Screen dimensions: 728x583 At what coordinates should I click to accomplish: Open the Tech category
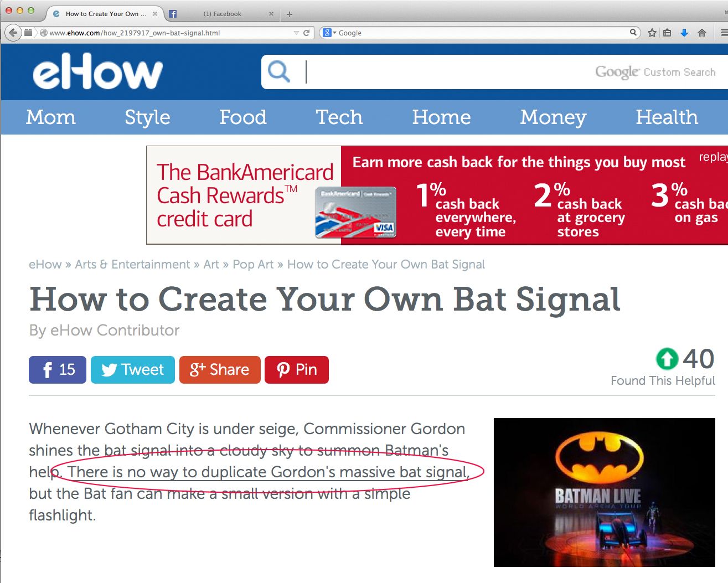[339, 117]
